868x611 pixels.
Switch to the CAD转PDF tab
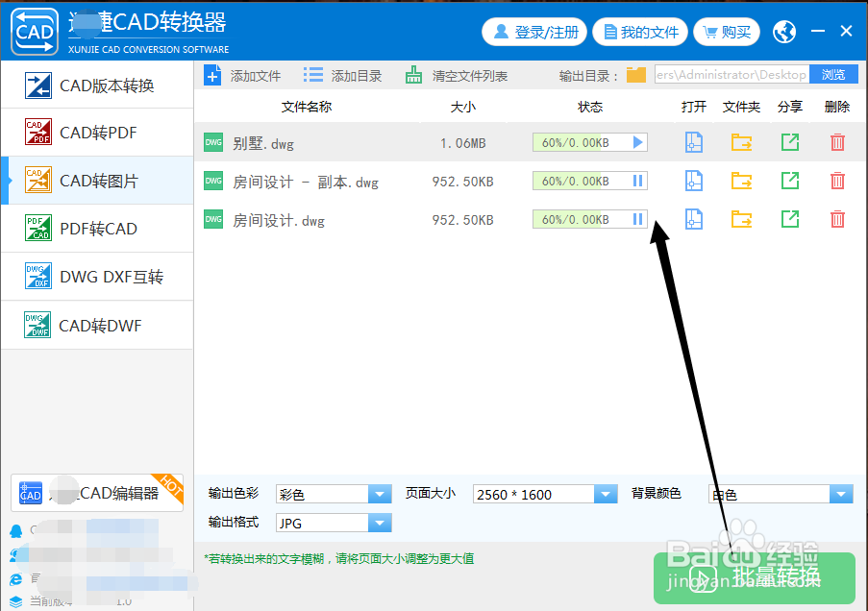click(96, 133)
